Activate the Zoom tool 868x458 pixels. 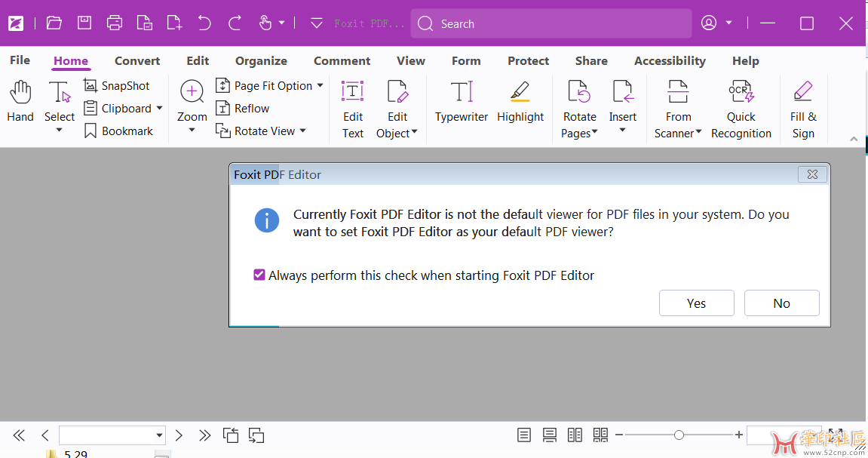click(x=192, y=101)
